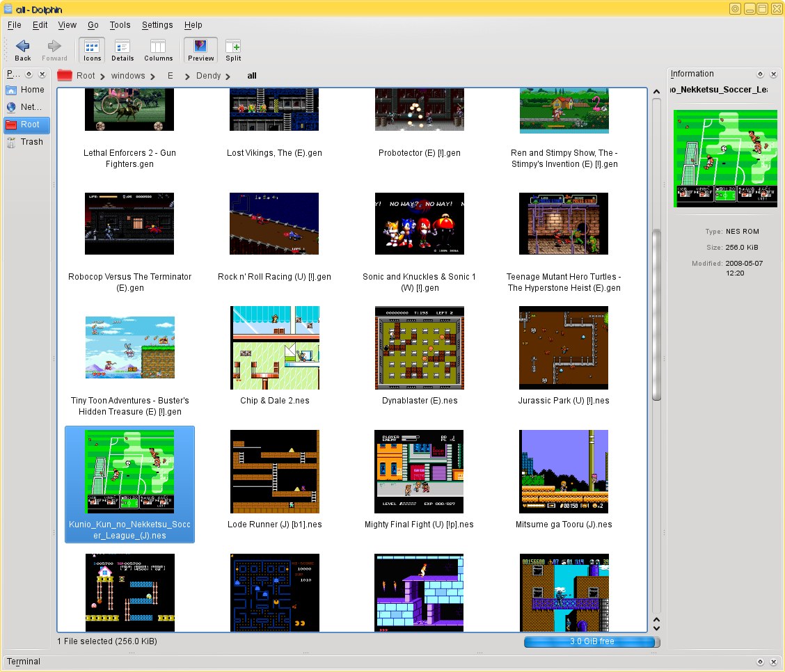This screenshot has height=672, width=785.
Task: Select Dynablaster (E).nes thumbnail
Action: coord(420,348)
